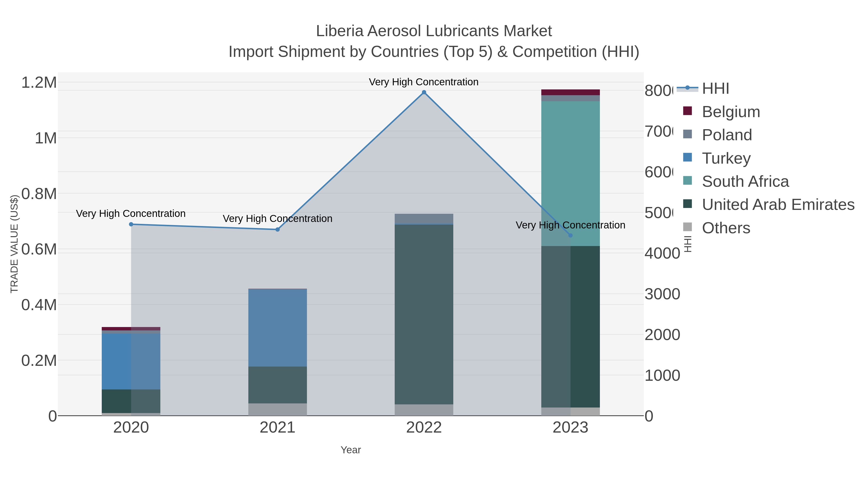This screenshot has height=488, width=868.
Task: Click Very High Concentration label above 2022
Action: [x=424, y=82]
